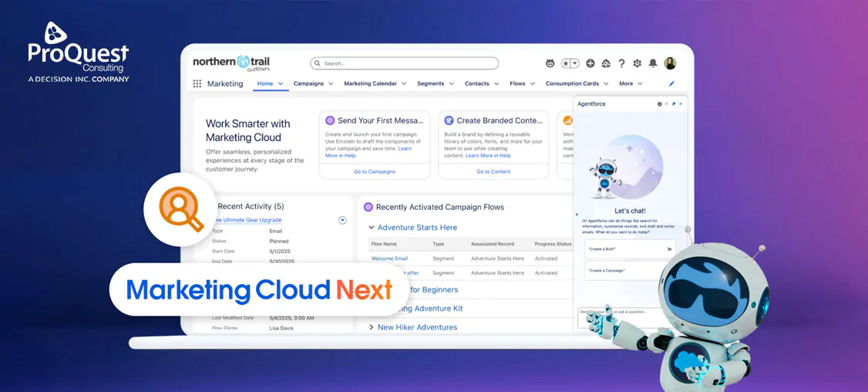Open the Marketing Calendar tab
868x392 pixels.
(x=370, y=83)
